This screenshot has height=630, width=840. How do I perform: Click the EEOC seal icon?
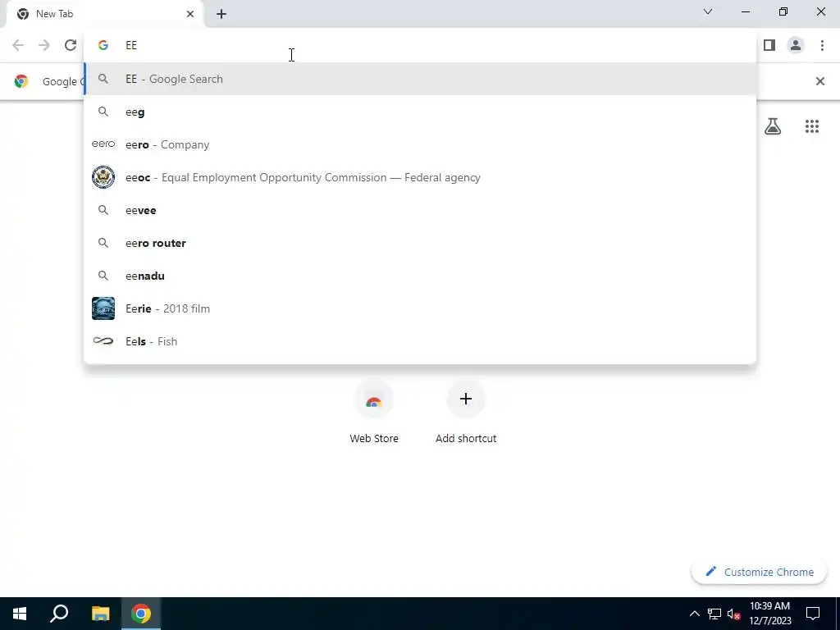coord(103,177)
